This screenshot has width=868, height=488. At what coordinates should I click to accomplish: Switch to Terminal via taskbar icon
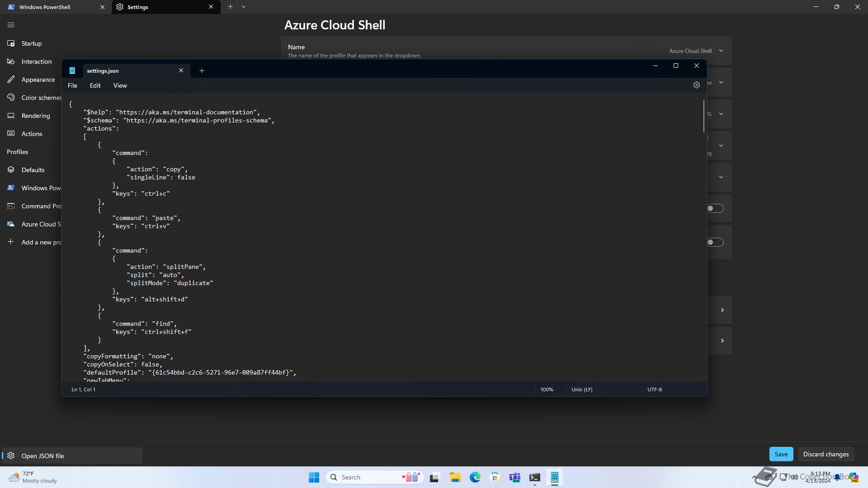tap(534, 477)
